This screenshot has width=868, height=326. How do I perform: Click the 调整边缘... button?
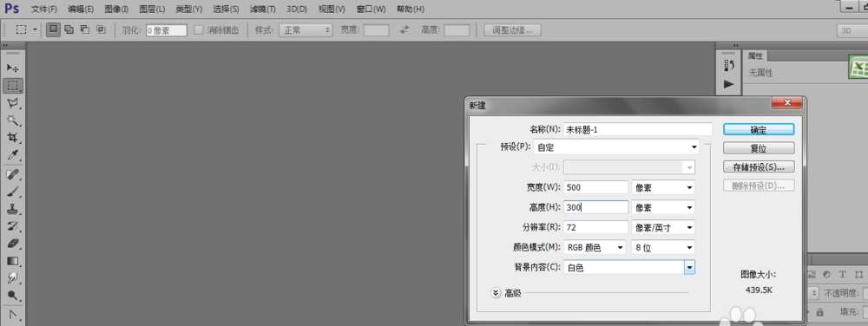[x=513, y=30]
